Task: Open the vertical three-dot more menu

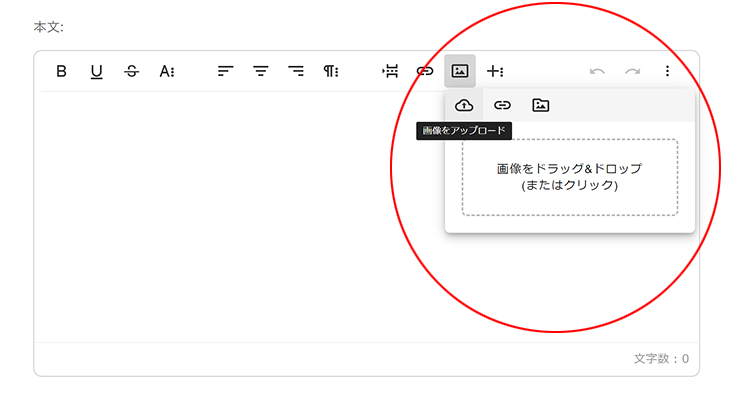Action: [x=668, y=71]
